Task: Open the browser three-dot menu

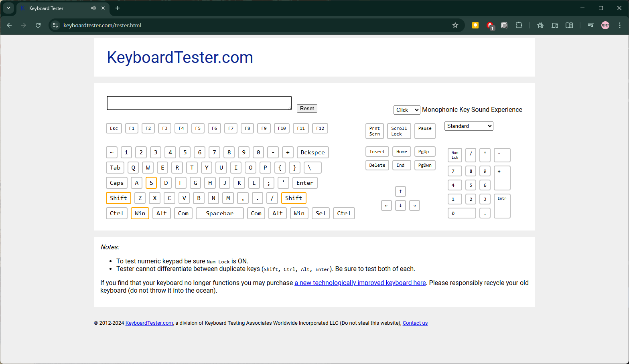Action: pyautogui.click(x=620, y=25)
